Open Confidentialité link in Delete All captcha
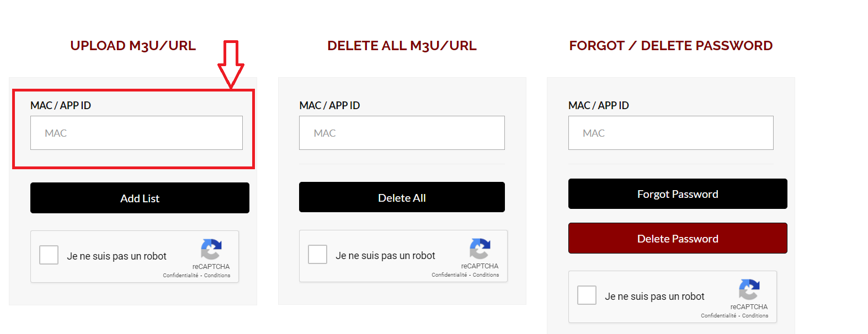This screenshot has width=868, height=334. click(x=449, y=275)
